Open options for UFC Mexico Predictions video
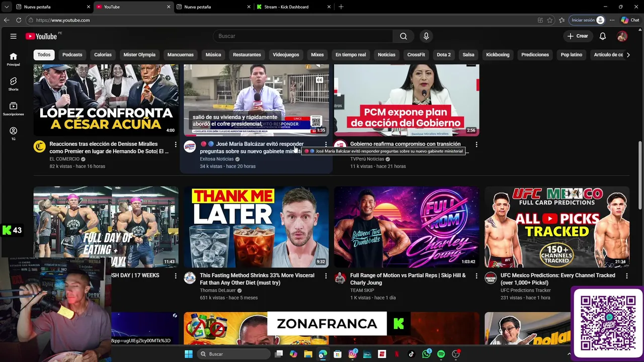The image size is (644, 362). [x=627, y=276]
